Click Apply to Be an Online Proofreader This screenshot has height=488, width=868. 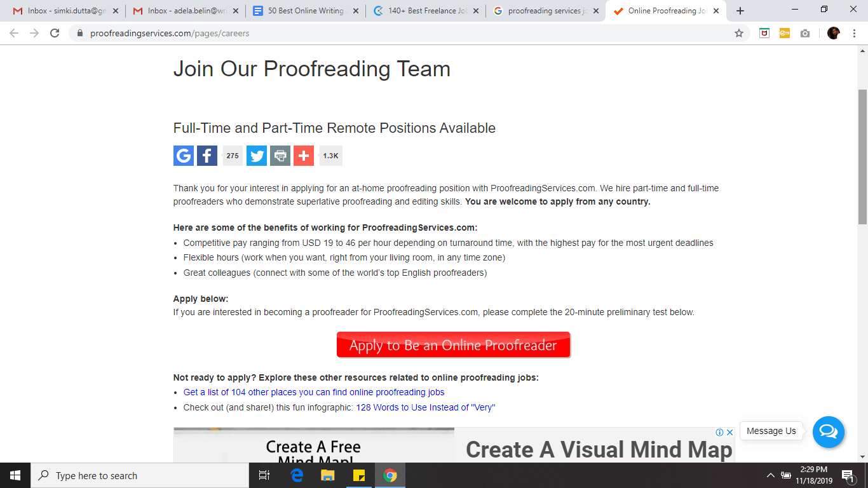pos(453,345)
